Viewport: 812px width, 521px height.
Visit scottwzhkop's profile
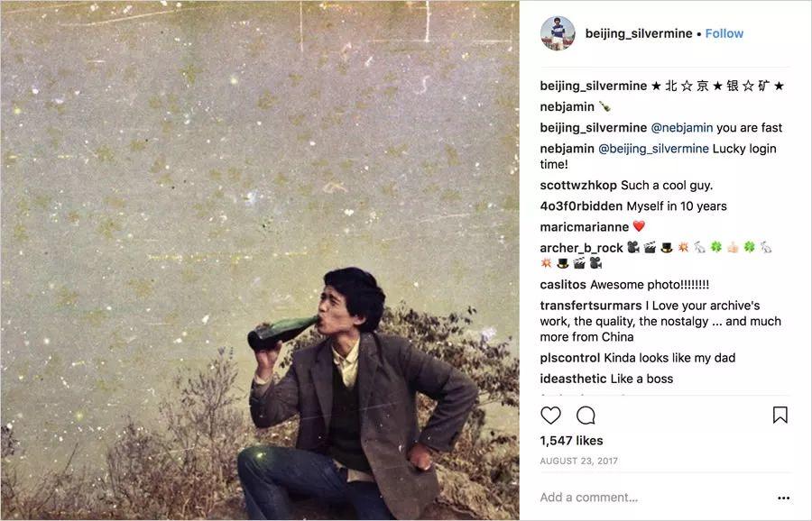(578, 186)
